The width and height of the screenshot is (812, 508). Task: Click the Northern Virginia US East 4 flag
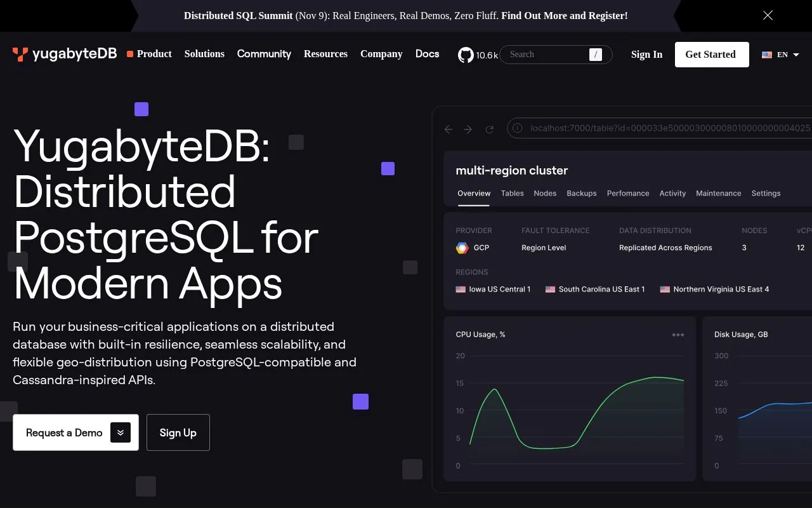tap(665, 289)
